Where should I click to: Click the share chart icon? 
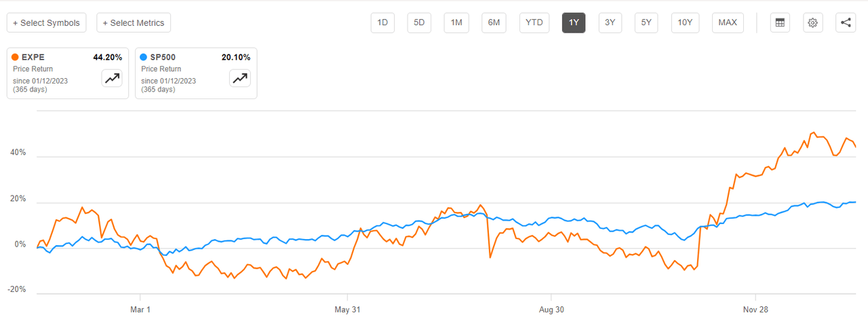click(x=846, y=22)
